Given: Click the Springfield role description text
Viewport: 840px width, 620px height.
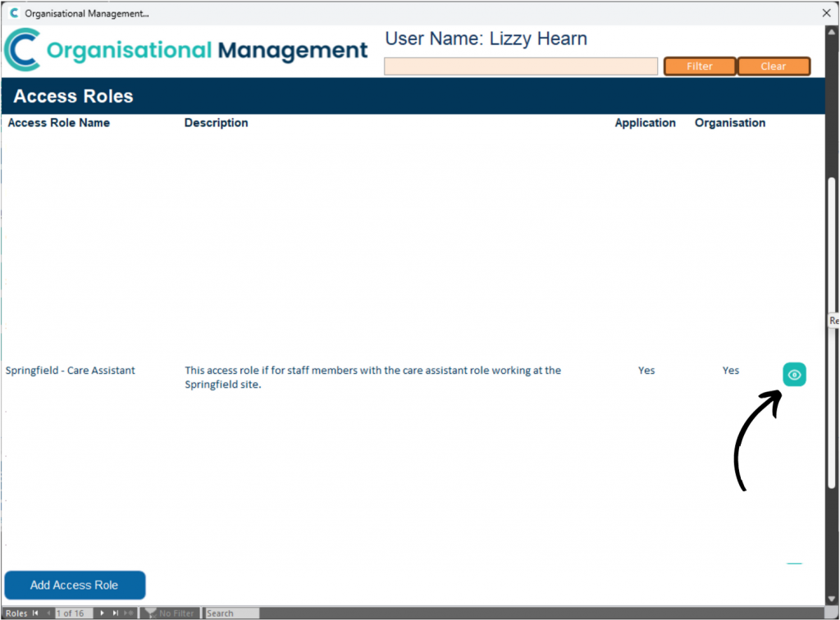Looking at the screenshot, I should (x=373, y=377).
